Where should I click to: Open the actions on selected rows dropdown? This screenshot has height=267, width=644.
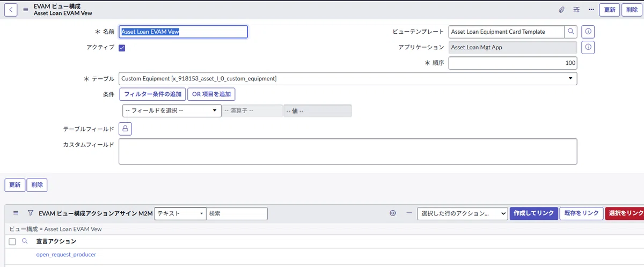[x=463, y=213]
